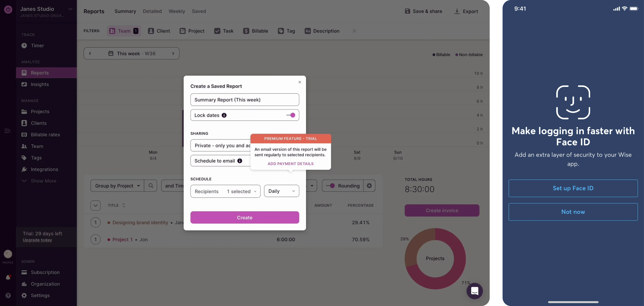The width and height of the screenshot is (644, 306).
Task: Click the Upgrade today link
Action: click(x=37, y=240)
